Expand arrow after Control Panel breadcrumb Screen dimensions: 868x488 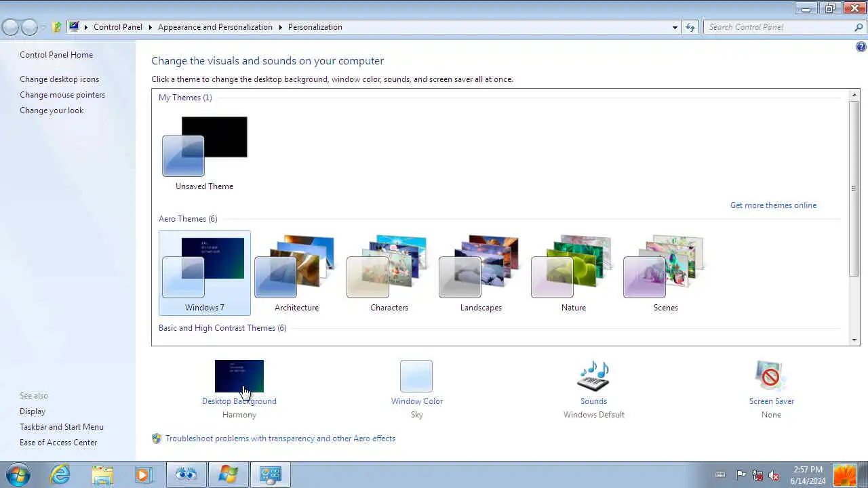(x=151, y=27)
